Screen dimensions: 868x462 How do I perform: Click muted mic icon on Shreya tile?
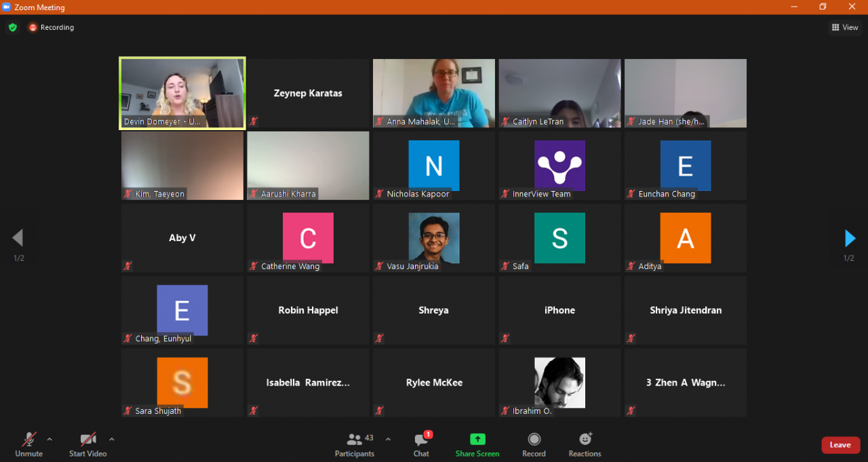pyautogui.click(x=379, y=339)
